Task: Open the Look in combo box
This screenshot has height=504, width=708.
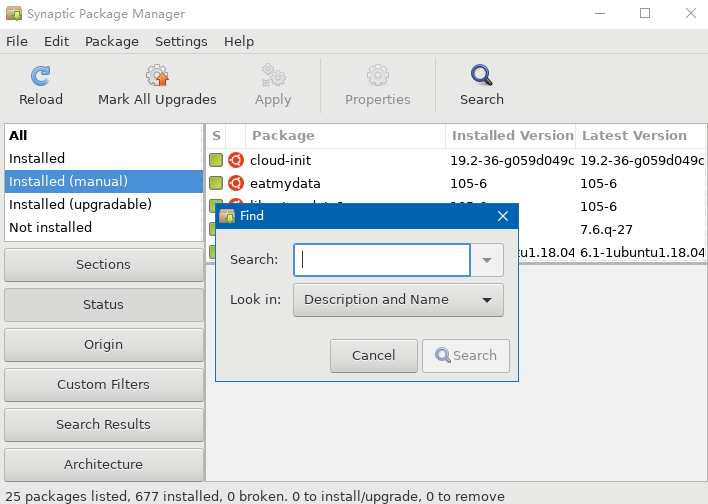Action: pyautogui.click(x=398, y=300)
